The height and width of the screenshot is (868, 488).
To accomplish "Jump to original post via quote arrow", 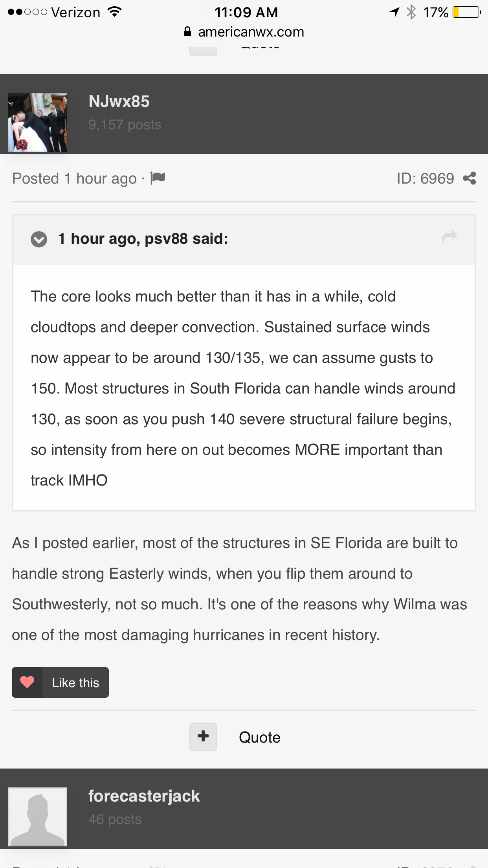I will (x=449, y=237).
